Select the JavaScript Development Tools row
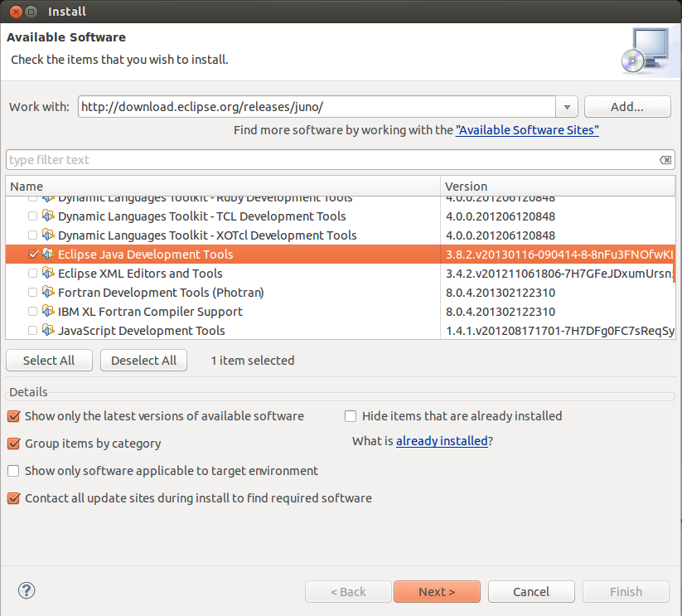 click(341, 330)
